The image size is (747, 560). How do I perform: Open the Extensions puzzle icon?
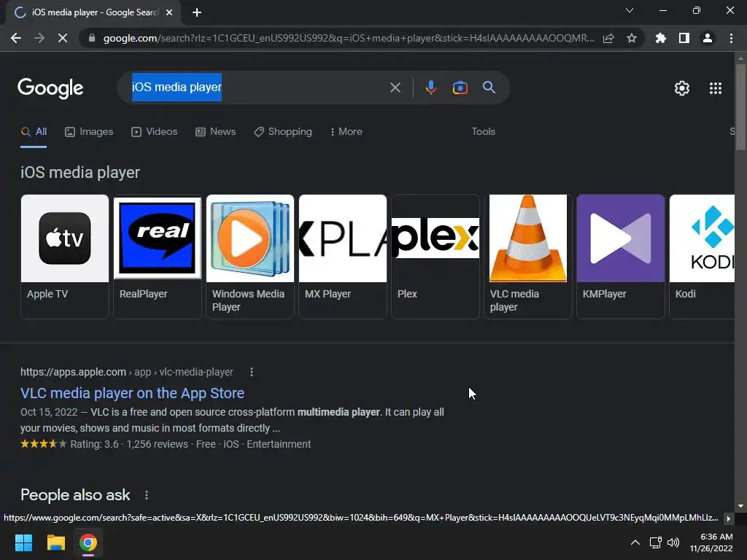click(661, 38)
